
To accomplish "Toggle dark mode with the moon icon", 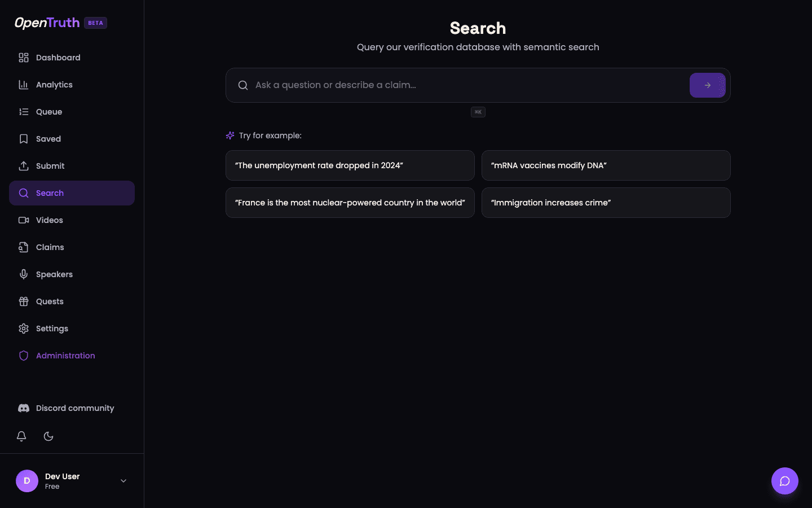I will pos(48,436).
